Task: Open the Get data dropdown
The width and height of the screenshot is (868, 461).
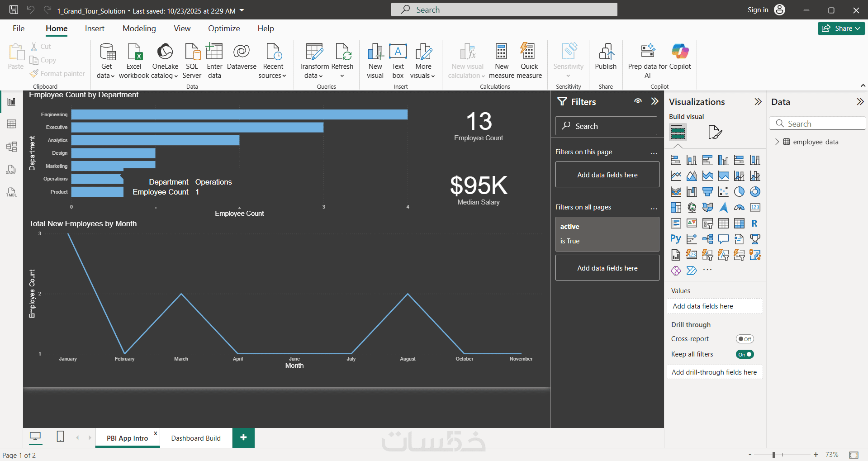Action: [x=106, y=71]
